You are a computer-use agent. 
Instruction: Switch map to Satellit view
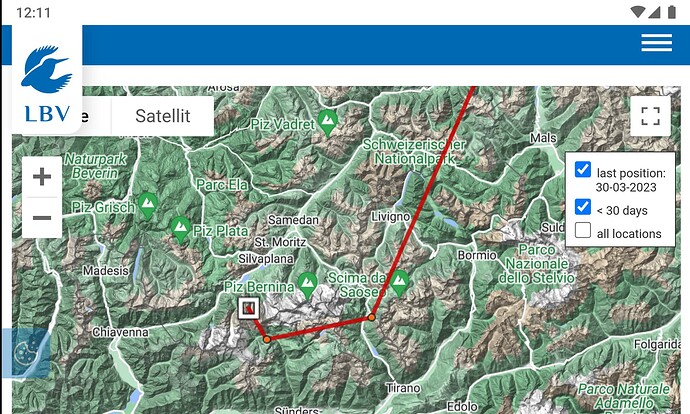[163, 116]
